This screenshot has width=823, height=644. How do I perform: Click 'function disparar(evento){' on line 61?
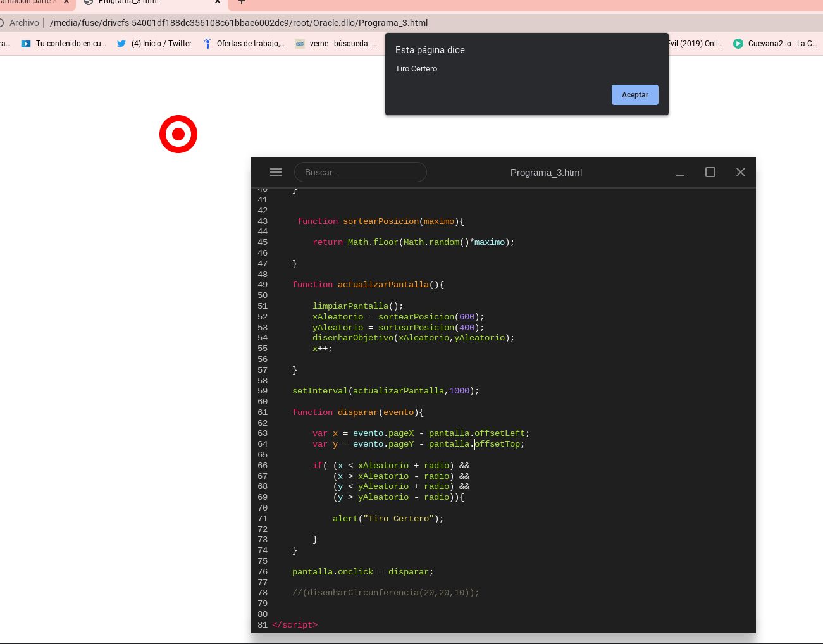pyautogui.click(x=358, y=412)
